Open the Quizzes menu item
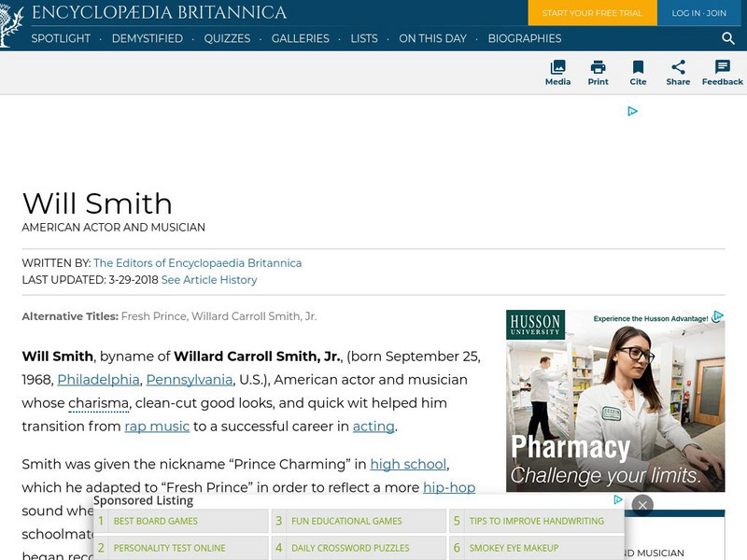The width and height of the screenshot is (747, 560). click(227, 38)
